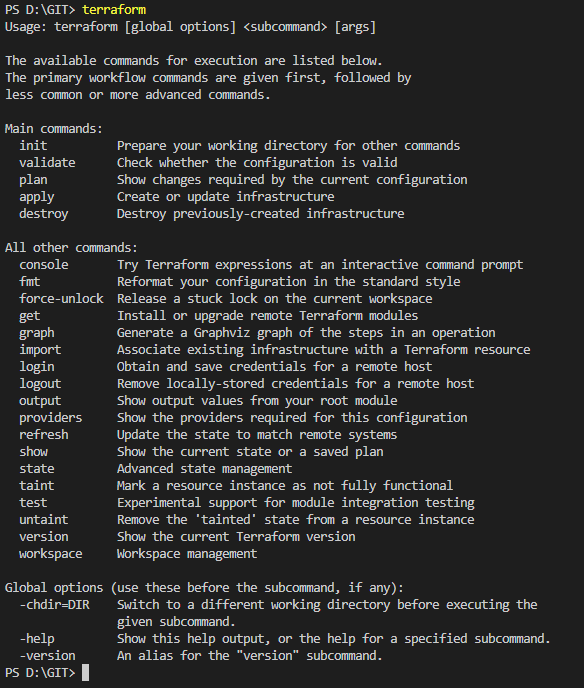
Task: Click the '-help' global option text
Action: (36, 639)
